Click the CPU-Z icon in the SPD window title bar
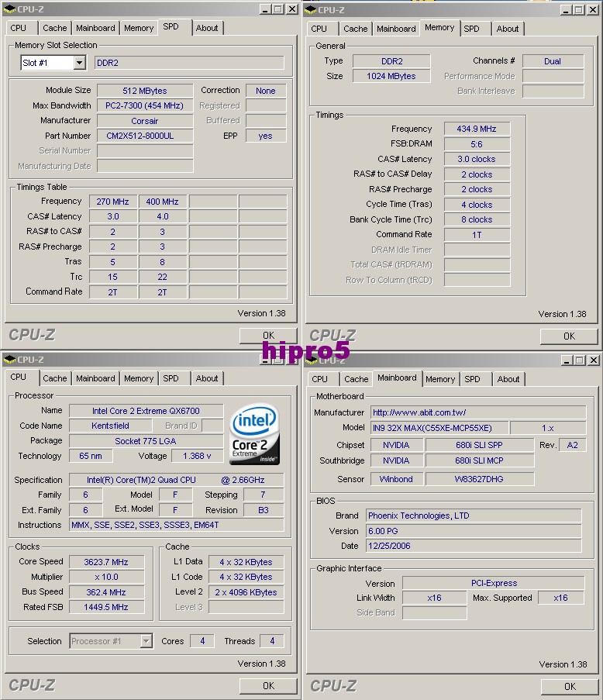603x700 pixels. pyautogui.click(x=9, y=9)
